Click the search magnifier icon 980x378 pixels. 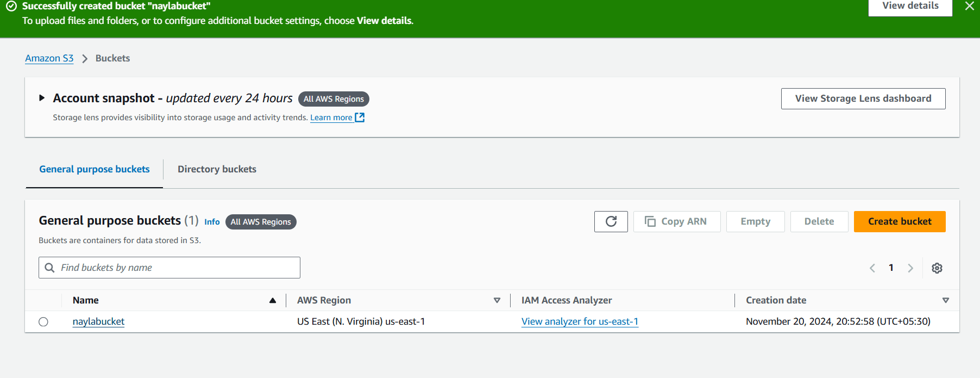49,268
